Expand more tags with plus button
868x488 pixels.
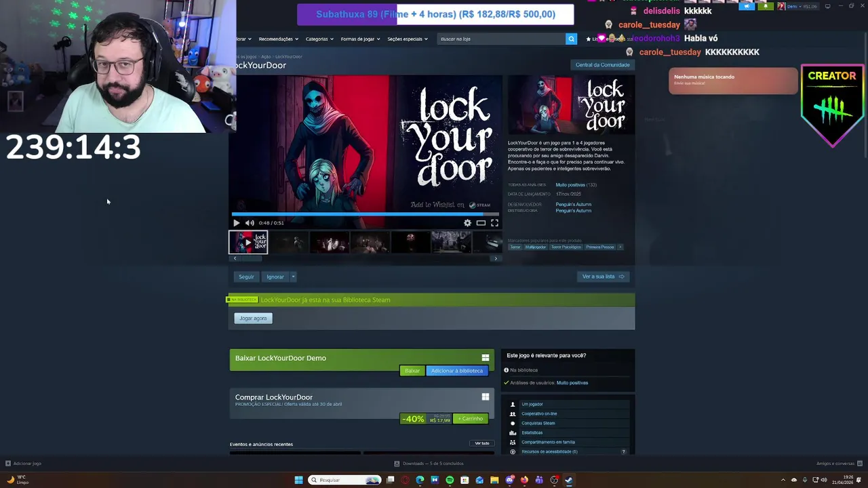click(x=620, y=247)
